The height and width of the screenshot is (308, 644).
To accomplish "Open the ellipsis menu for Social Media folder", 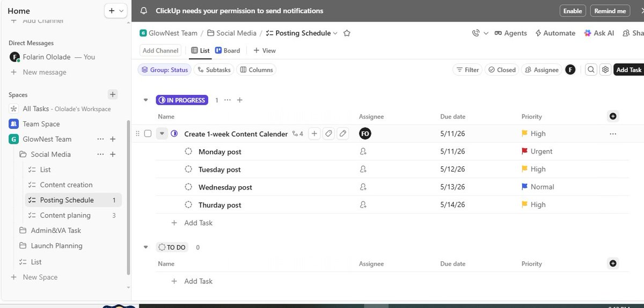I will (100, 155).
